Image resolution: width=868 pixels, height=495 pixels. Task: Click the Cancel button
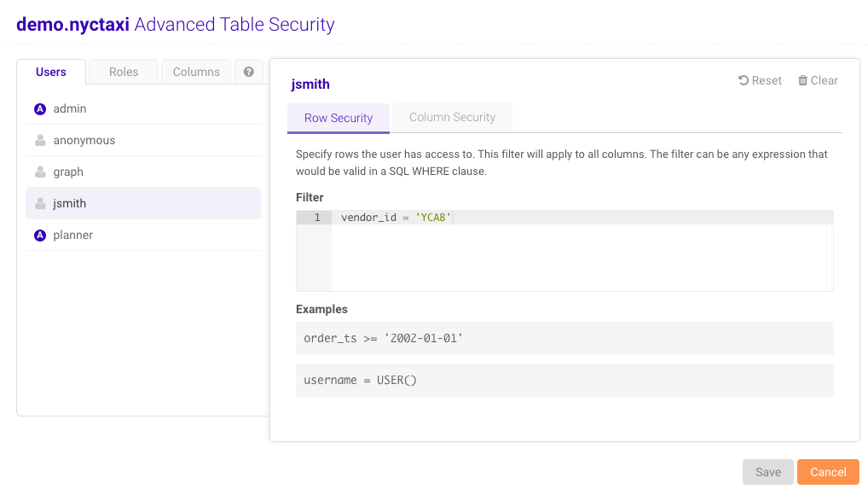(827, 471)
